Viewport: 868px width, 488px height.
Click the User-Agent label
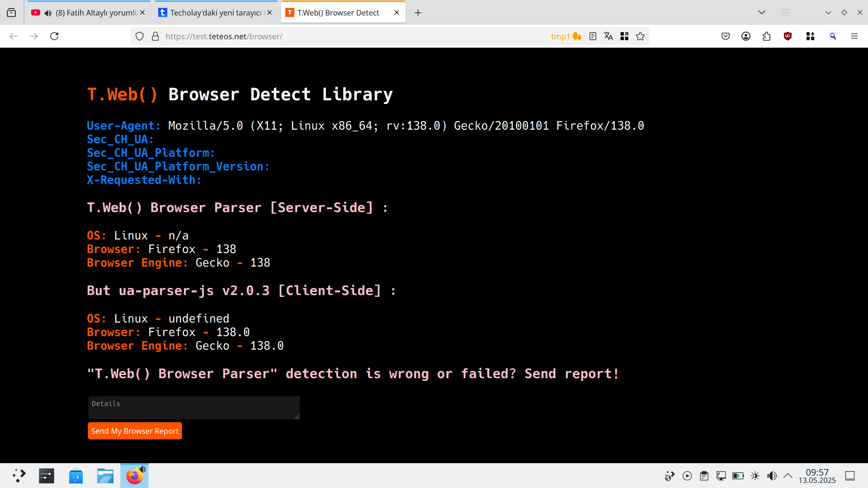123,126
